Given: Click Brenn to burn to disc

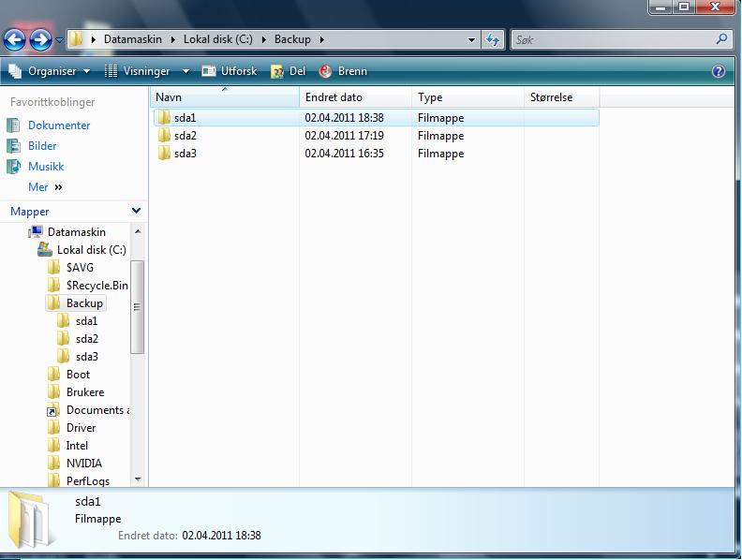Looking at the screenshot, I should 343,71.
